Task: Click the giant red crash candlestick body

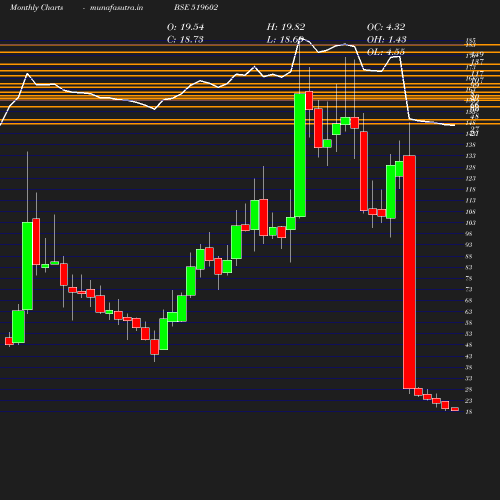Action: (x=409, y=272)
